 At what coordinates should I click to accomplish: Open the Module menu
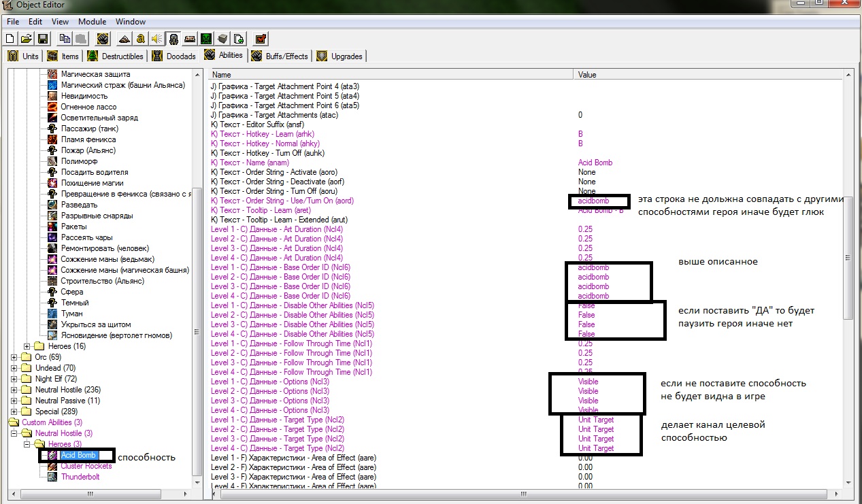92,22
